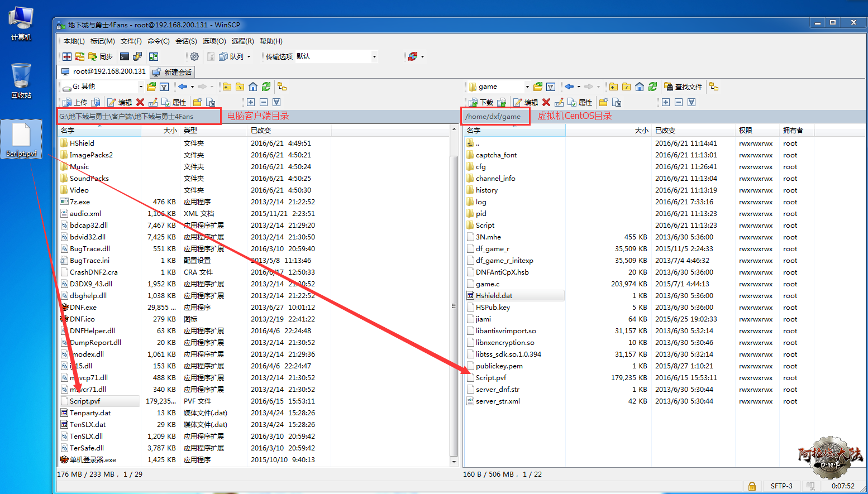Delete selected file using local red X
The height and width of the screenshot is (494, 868).
pos(140,102)
